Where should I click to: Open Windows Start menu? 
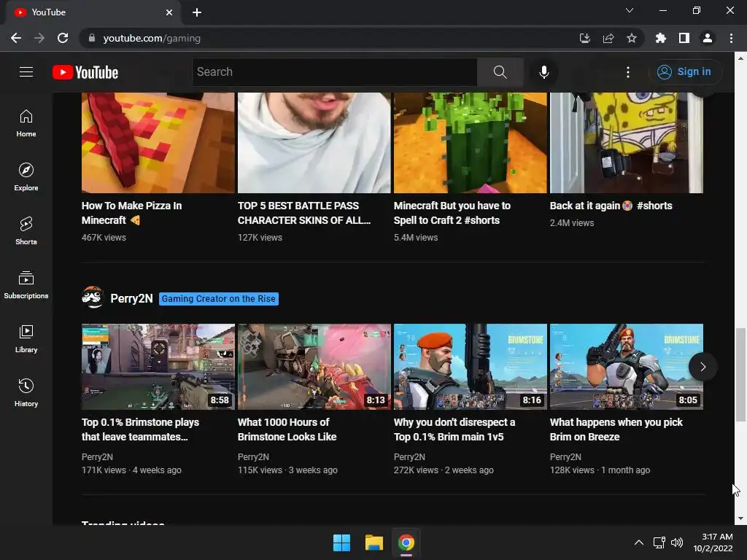[341, 542]
